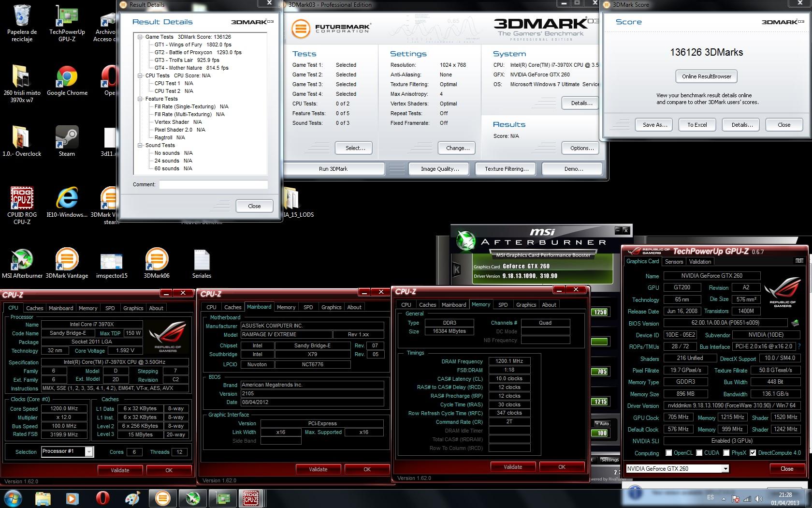Click the GPU-Z BIOS save chip icon

(795, 323)
